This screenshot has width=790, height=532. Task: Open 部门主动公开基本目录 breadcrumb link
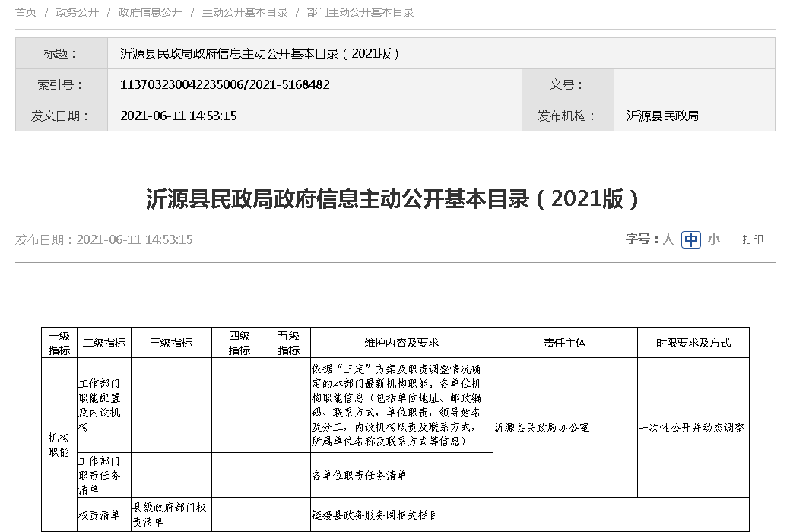click(360, 12)
